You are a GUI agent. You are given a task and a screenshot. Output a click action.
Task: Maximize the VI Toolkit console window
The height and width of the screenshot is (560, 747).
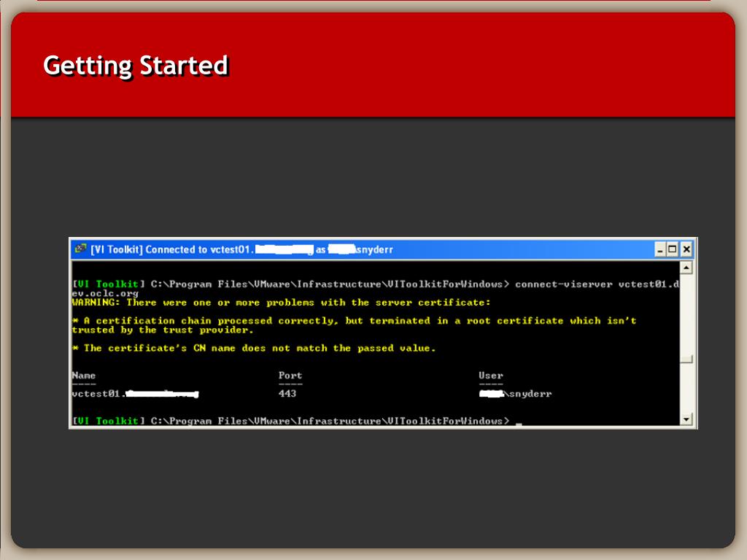672,249
